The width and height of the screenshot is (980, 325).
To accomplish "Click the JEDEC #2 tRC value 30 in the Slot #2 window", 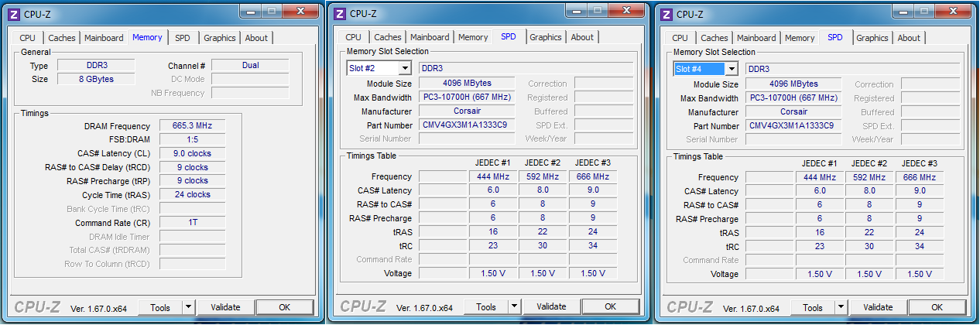I will (543, 246).
